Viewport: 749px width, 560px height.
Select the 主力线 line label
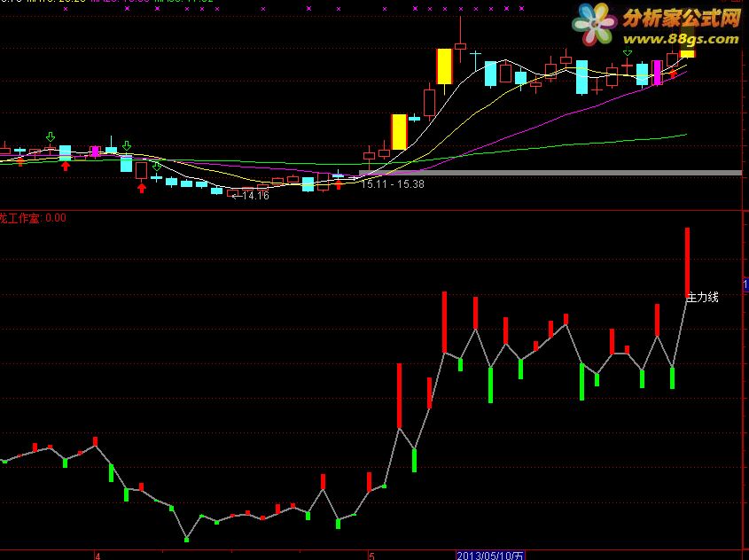click(702, 297)
